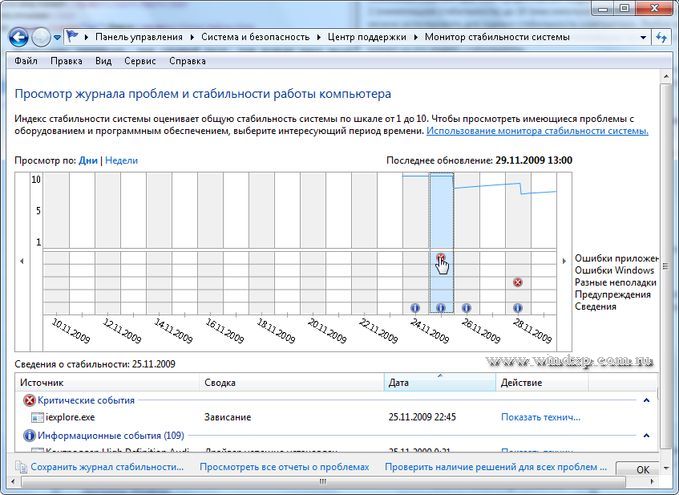Click the information icon in the 25.11.2009 column

(441, 307)
